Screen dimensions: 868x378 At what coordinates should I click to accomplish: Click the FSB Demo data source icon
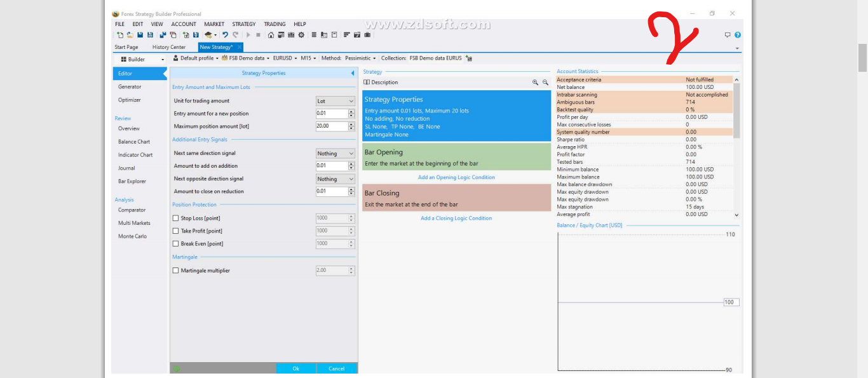coord(224,58)
